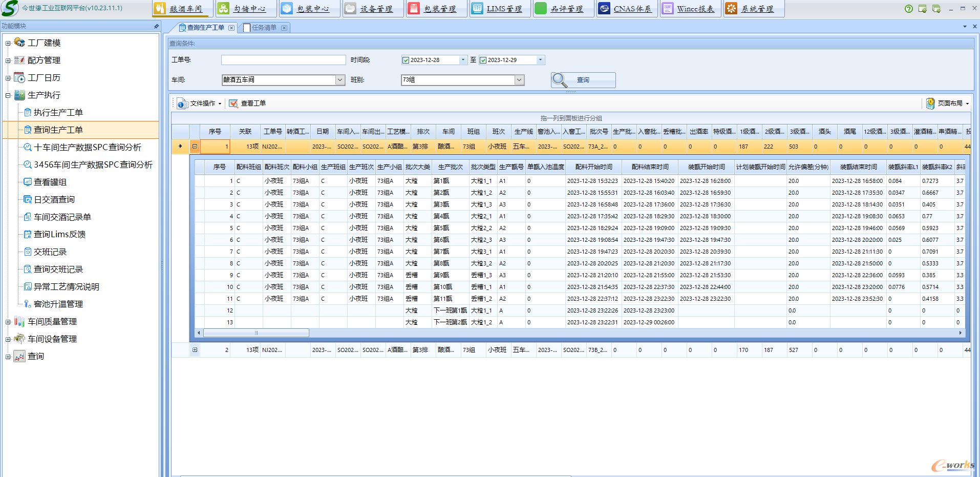Viewport: 980px width, 477px height.
Task: Open the 设备管理 module icon
Action: 351,9
